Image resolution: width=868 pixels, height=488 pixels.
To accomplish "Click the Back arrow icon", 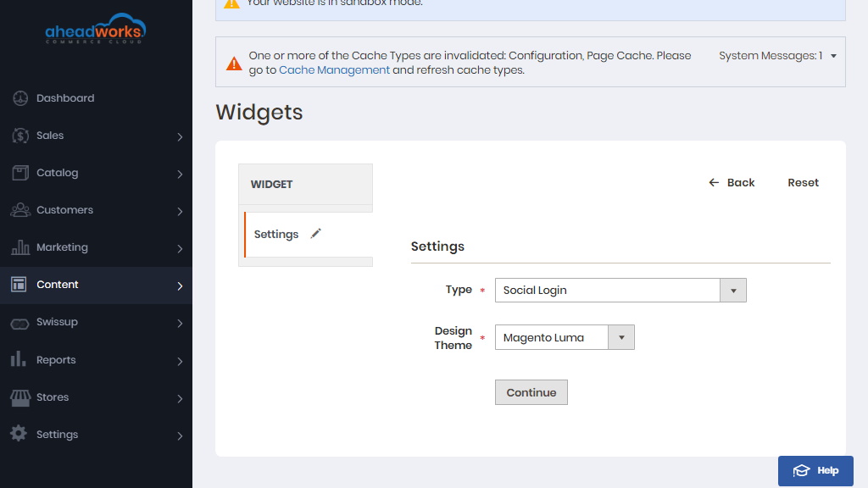I will coord(714,183).
